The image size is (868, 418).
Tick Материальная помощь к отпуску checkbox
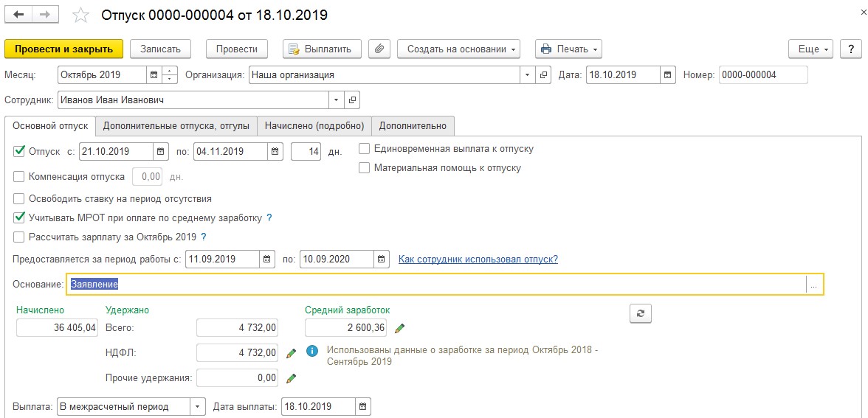tap(365, 167)
